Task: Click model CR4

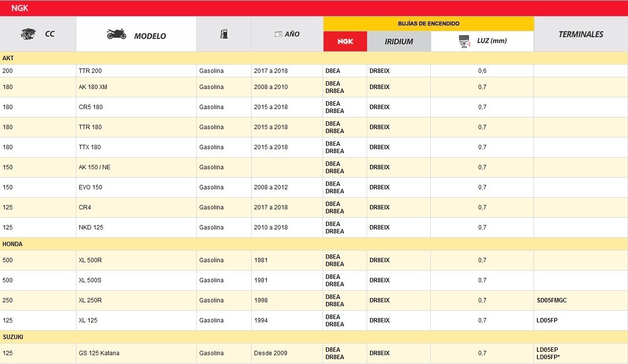Action: click(x=85, y=207)
